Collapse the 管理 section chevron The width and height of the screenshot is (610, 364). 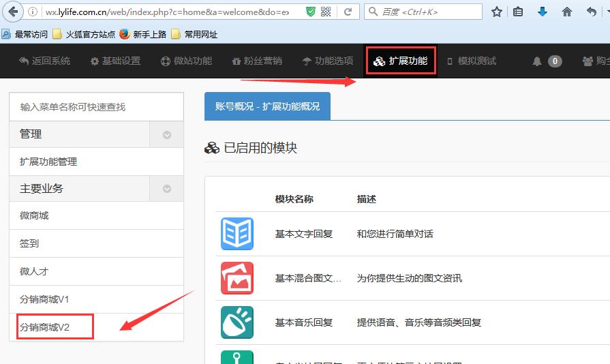coord(166,135)
